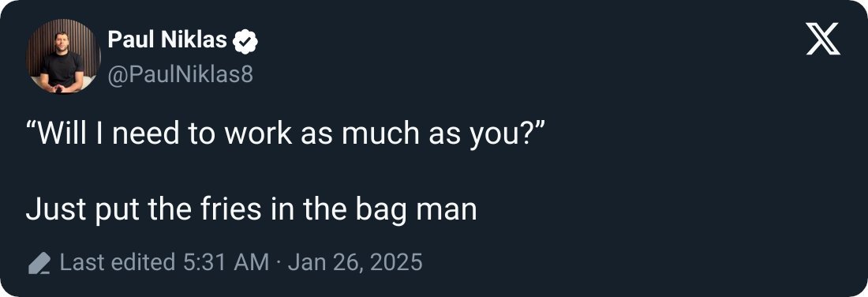Click the edit pencil icon
Viewport: 868px width, 297px height.
(x=39, y=263)
